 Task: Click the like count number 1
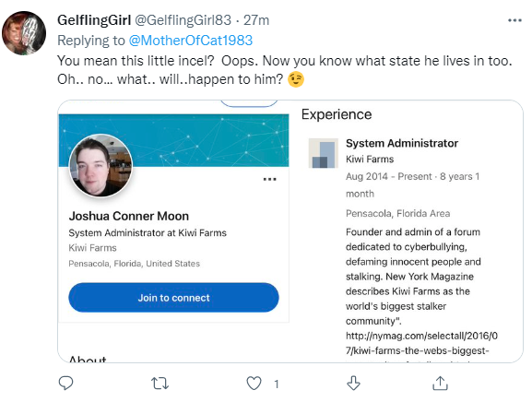(x=277, y=384)
